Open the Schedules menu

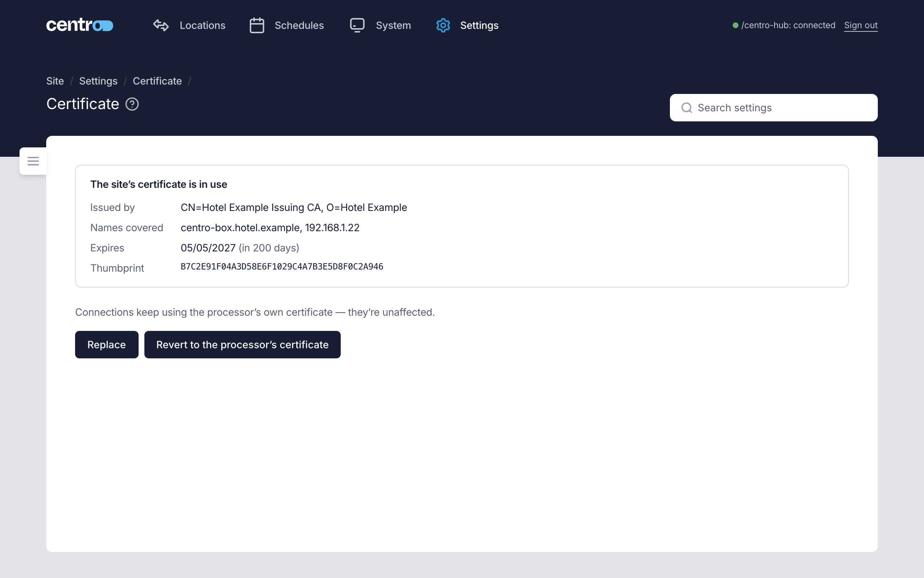[299, 25]
